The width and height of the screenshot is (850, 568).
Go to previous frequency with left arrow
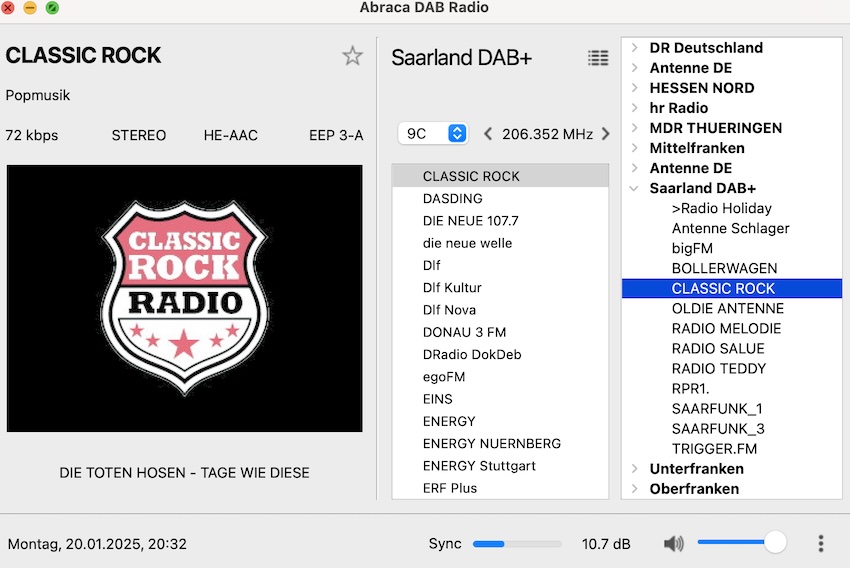coord(488,133)
